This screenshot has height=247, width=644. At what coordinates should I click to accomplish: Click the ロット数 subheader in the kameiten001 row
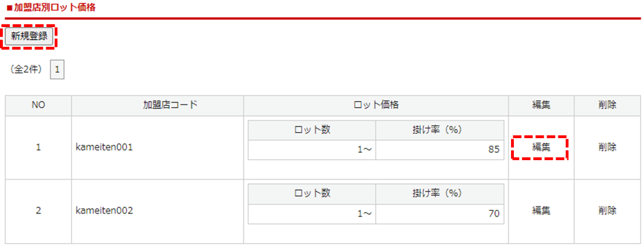point(312,130)
